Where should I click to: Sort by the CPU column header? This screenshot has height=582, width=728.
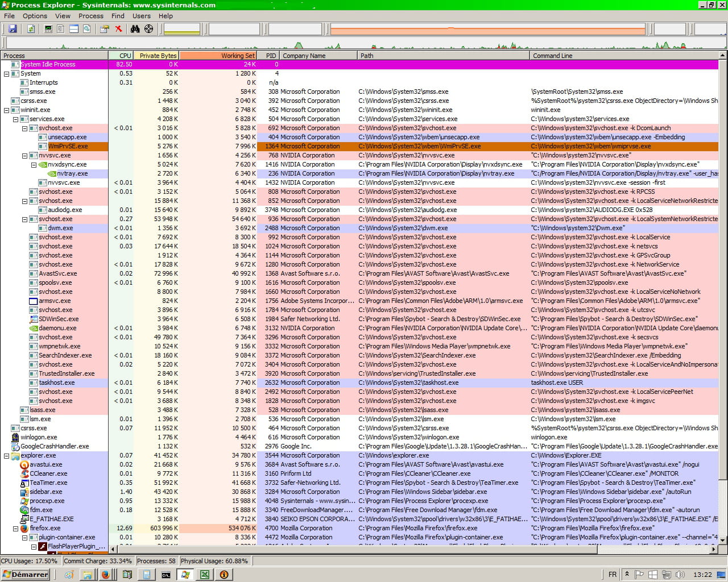click(x=121, y=55)
